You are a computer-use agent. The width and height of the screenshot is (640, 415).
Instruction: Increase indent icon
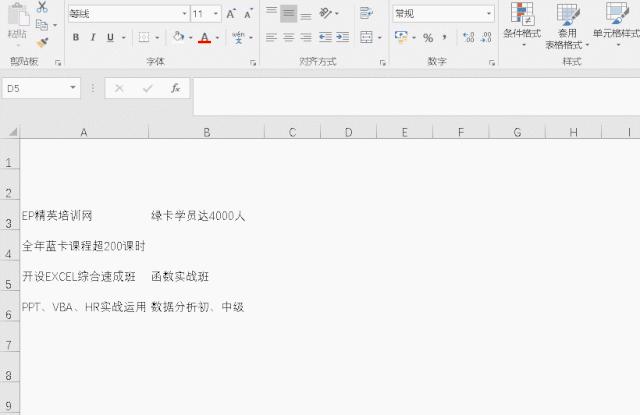(x=342, y=38)
